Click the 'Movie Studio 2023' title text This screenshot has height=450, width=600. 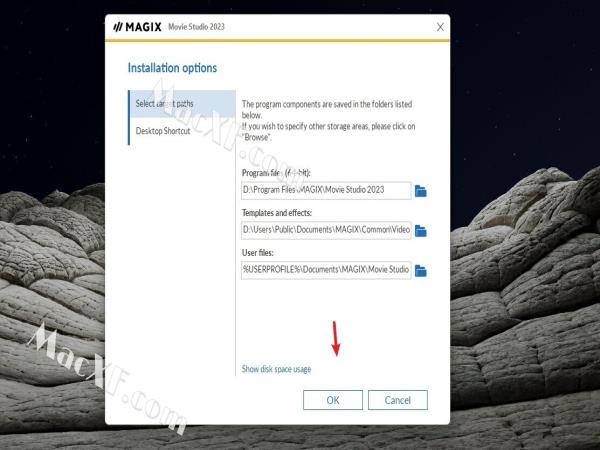196,27
